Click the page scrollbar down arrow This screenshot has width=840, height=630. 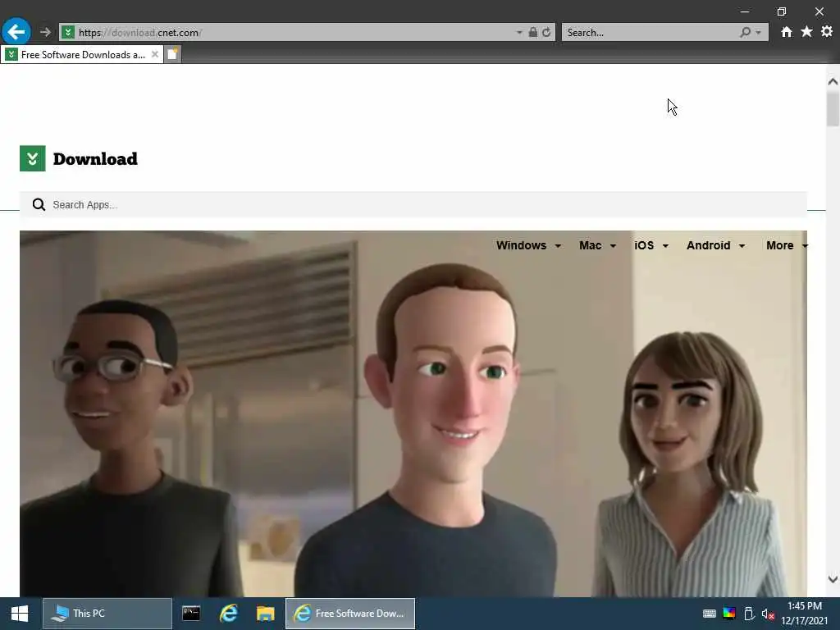(x=833, y=579)
